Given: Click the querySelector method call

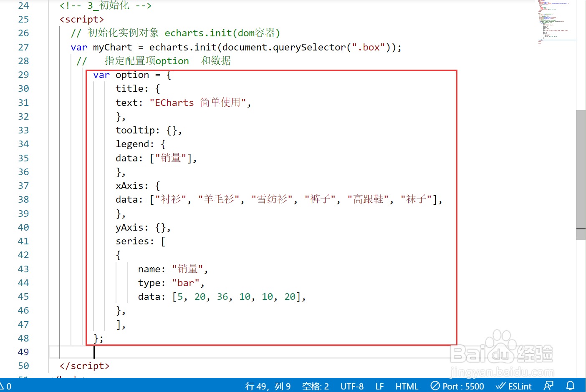Looking at the screenshot, I should pos(310,47).
